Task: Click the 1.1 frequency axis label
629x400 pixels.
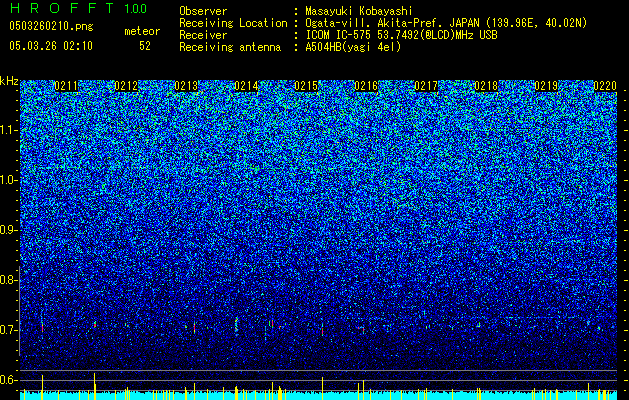Action: point(9,130)
